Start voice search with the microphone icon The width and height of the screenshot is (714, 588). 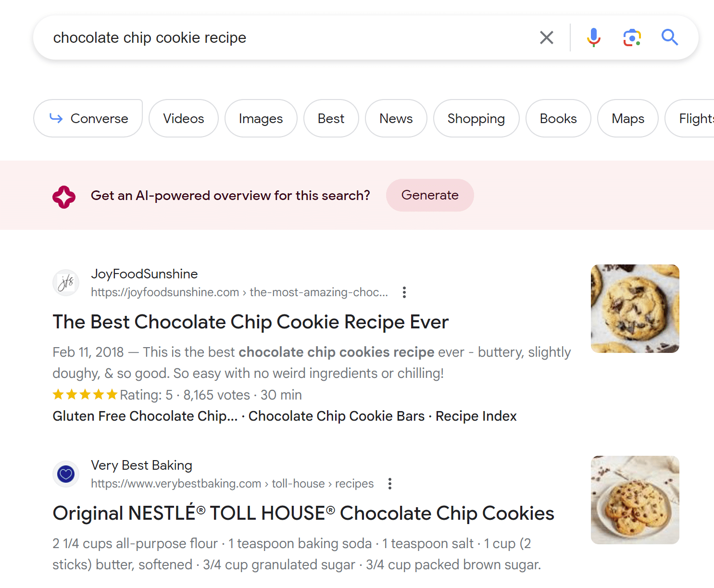click(594, 38)
